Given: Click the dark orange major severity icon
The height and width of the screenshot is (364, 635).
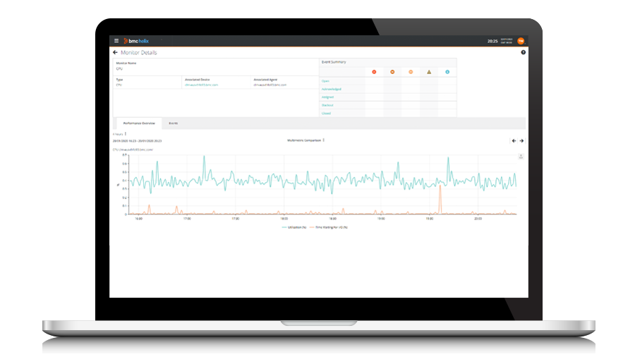Looking at the screenshot, I should coord(392,72).
